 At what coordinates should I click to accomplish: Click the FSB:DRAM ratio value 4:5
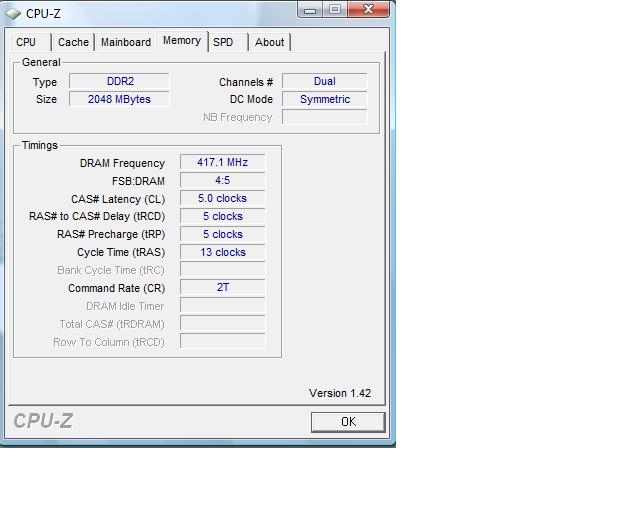tap(222, 180)
